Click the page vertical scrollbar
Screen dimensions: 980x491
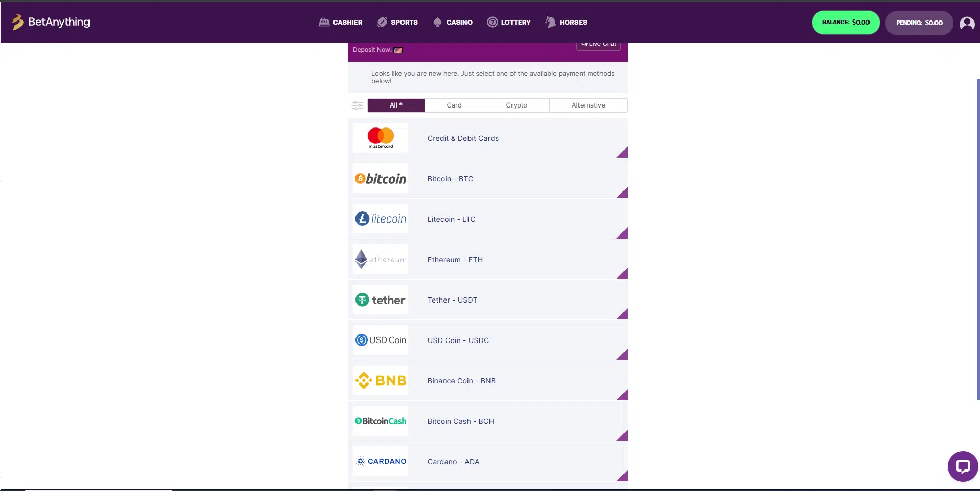point(978,239)
